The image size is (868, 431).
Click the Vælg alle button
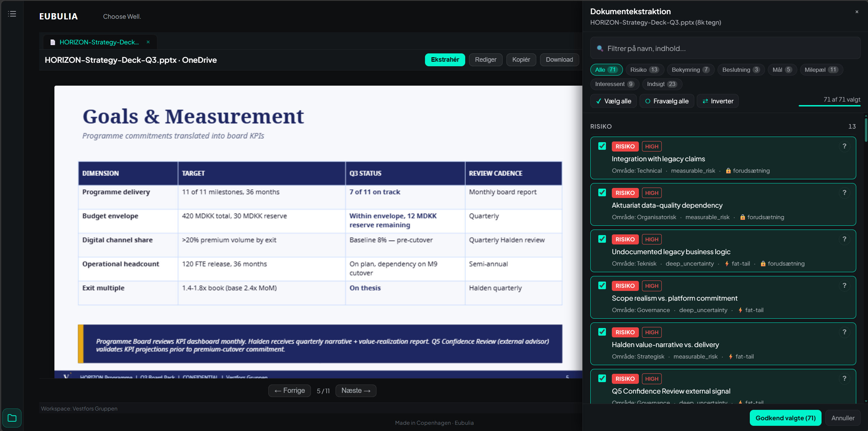pos(613,101)
